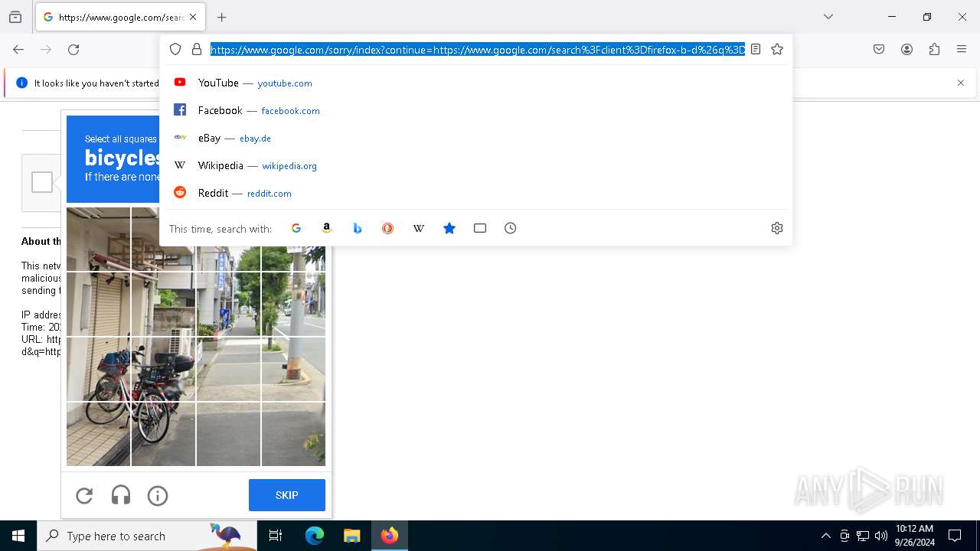
Task: Select the Wikipedia suggestion
Action: (x=475, y=165)
